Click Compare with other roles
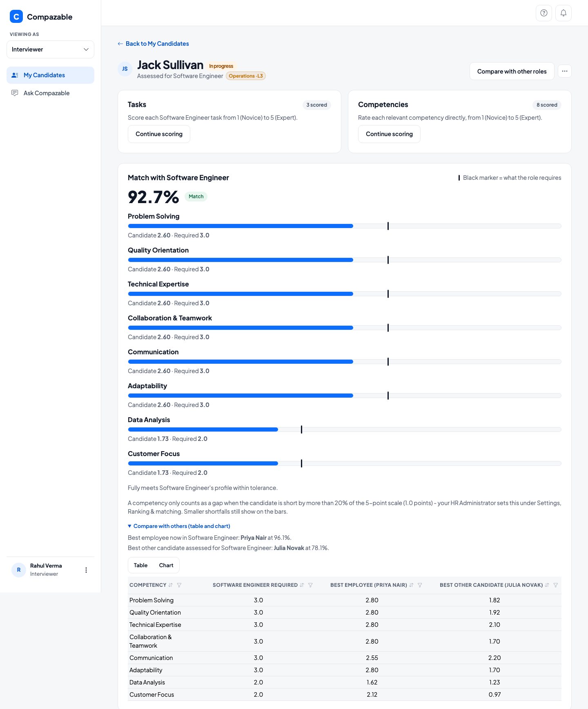The height and width of the screenshot is (709, 588). (x=512, y=71)
